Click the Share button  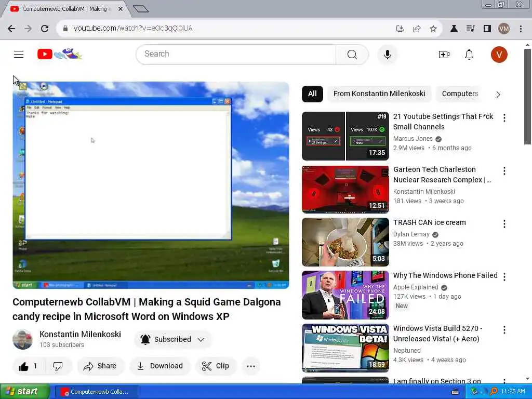pos(100,366)
